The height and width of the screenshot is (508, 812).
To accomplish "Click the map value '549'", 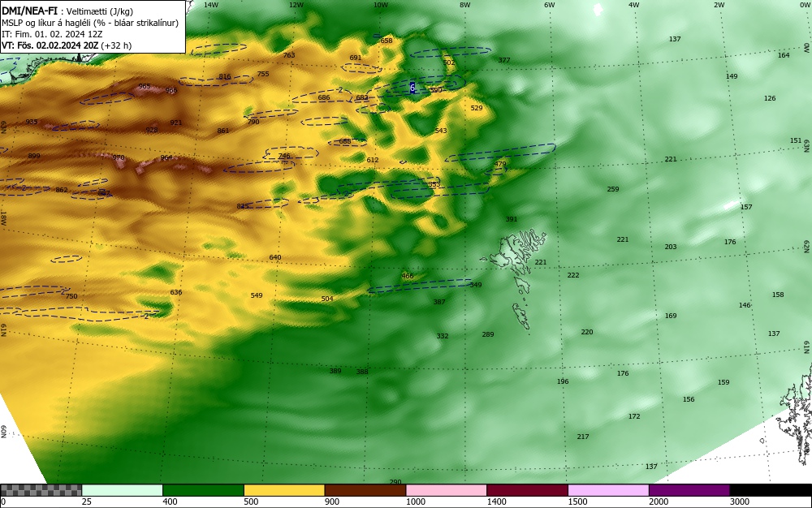I will [x=257, y=296].
